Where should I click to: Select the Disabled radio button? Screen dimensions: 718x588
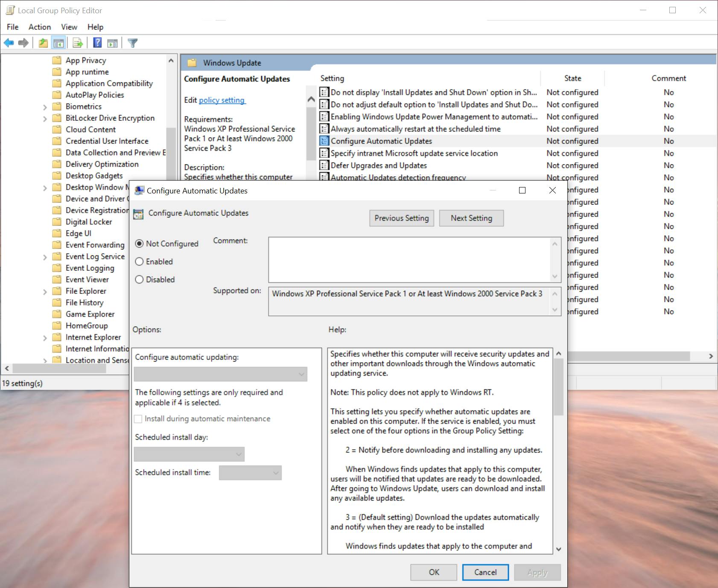click(x=139, y=279)
